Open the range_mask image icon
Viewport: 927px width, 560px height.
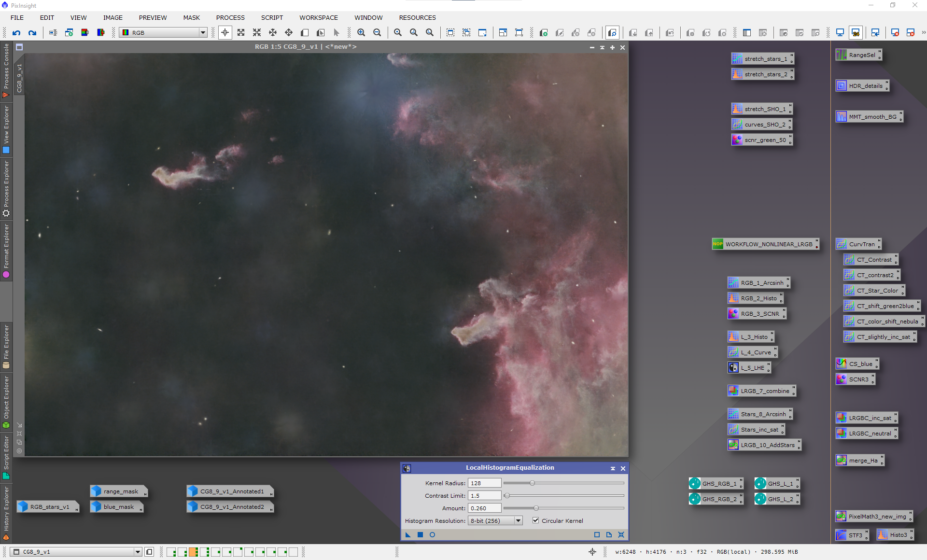(119, 491)
